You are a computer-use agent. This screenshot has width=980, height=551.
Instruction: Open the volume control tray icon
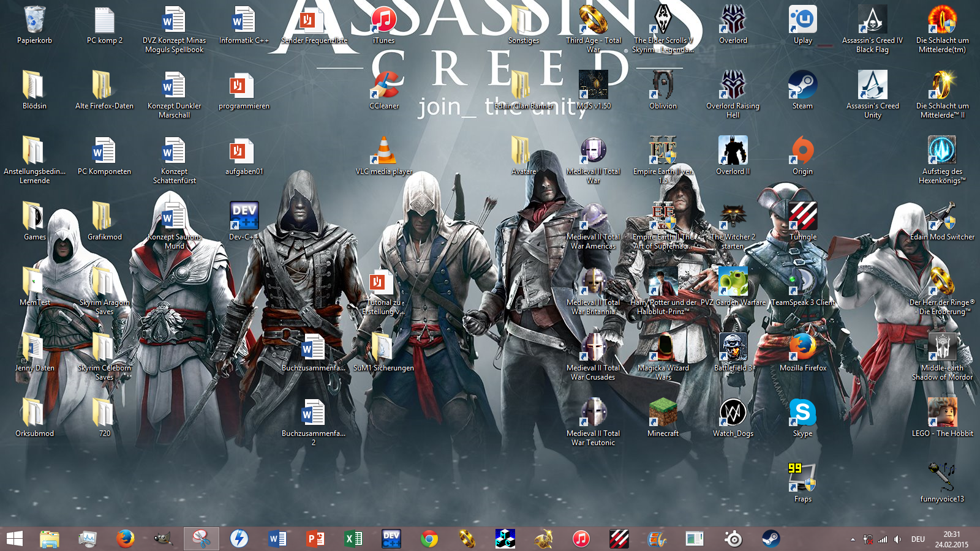tap(897, 539)
